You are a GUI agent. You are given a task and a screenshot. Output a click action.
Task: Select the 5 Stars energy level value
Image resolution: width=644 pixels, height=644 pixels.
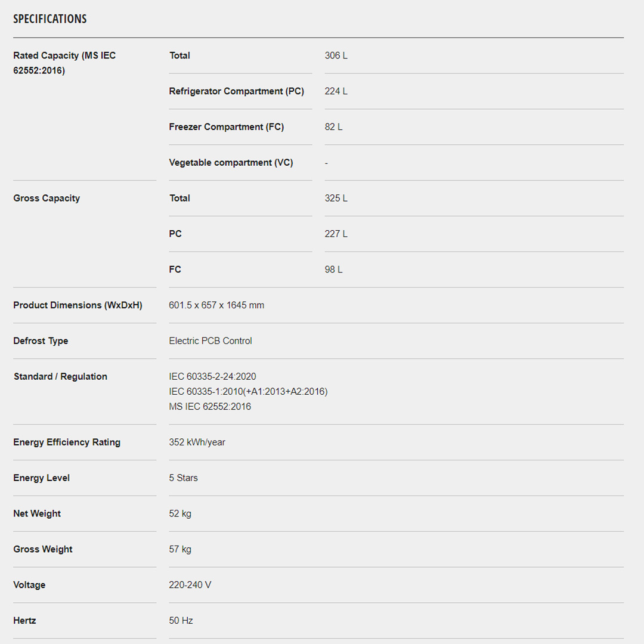[x=183, y=478]
